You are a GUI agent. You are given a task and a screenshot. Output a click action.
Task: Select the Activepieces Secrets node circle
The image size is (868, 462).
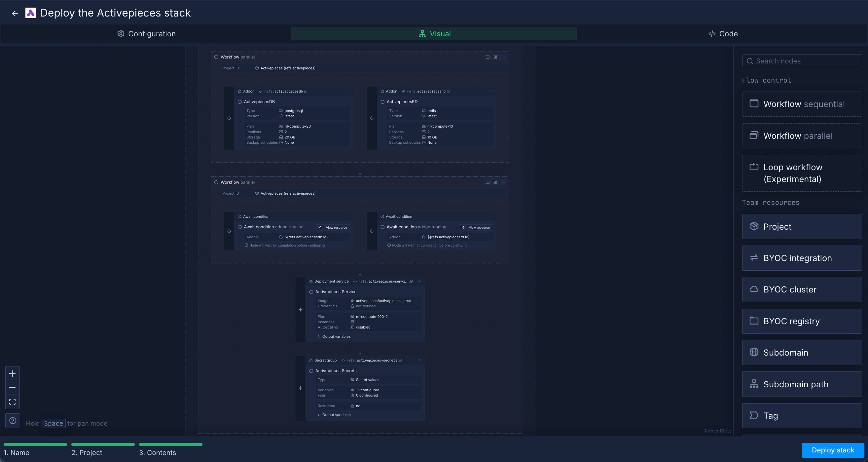[311, 371]
